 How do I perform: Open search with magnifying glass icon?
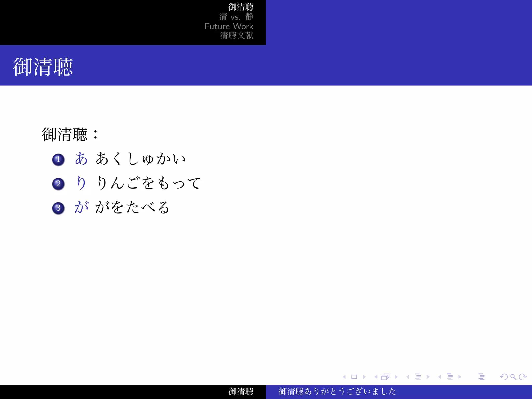pos(513,377)
